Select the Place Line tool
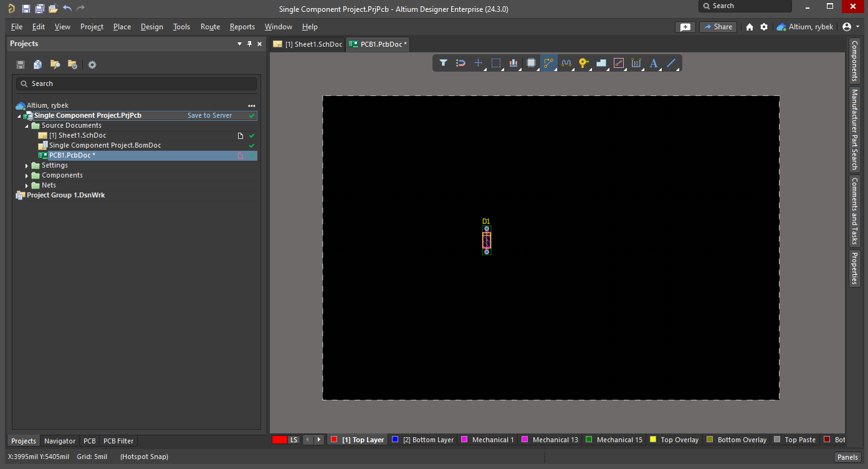The width and height of the screenshot is (868, 469). click(x=671, y=63)
